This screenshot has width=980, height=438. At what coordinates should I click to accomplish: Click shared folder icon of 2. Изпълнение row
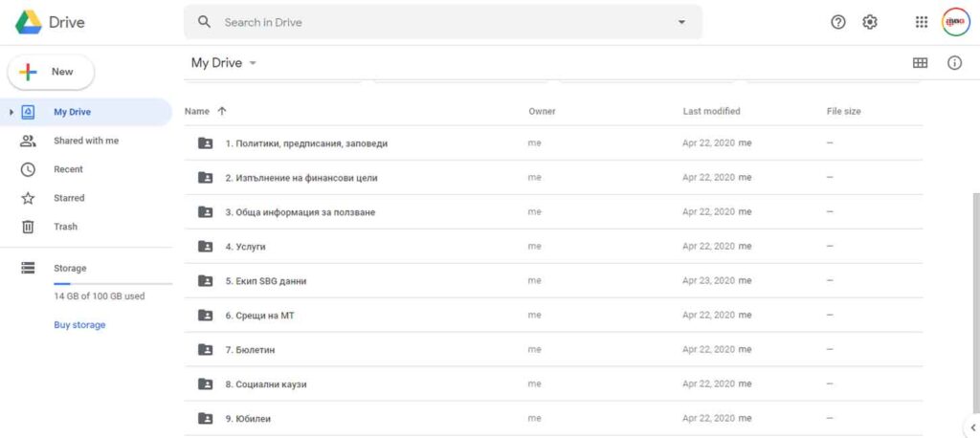(205, 178)
